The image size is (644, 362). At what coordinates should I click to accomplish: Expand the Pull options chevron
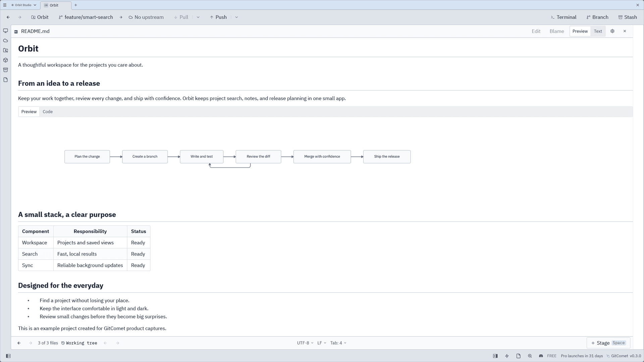(x=198, y=17)
